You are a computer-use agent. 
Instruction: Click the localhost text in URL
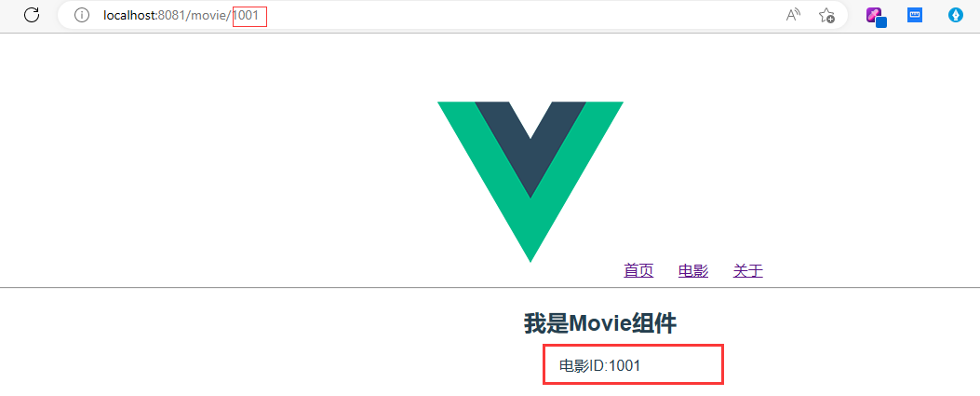pyautogui.click(x=128, y=15)
